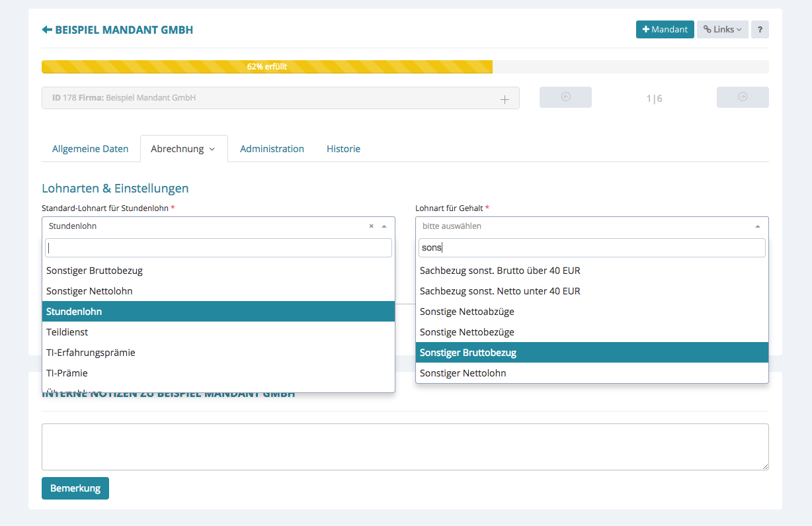Click the Bemerkung button
This screenshot has height=526, width=812.
pyautogui.click(x=75, y=488)
